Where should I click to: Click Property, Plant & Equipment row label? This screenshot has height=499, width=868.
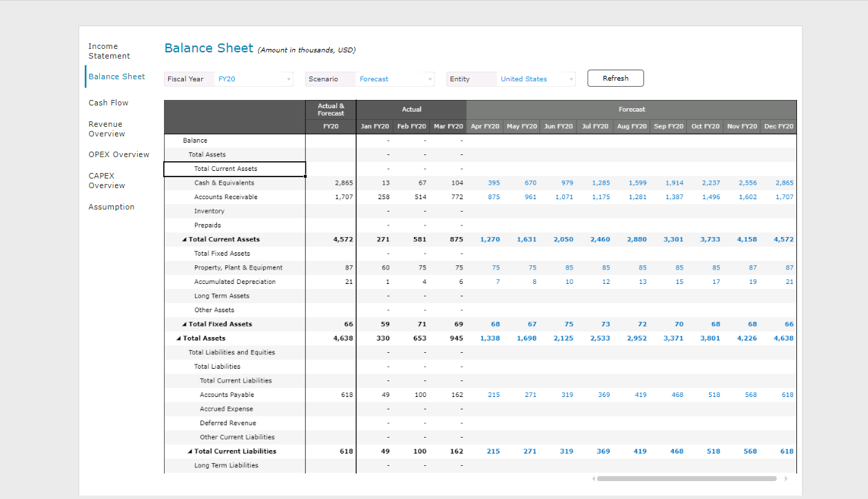pos(238,267)
